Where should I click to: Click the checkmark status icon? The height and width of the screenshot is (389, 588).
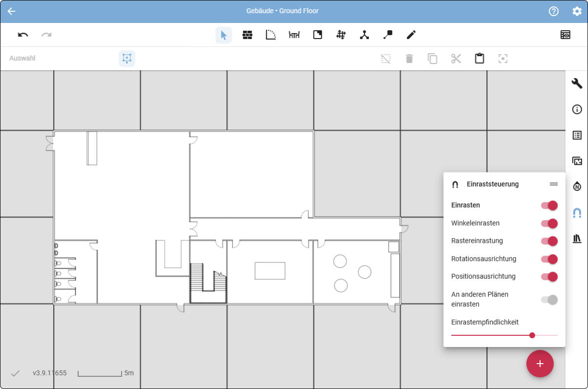coord(15,373)
